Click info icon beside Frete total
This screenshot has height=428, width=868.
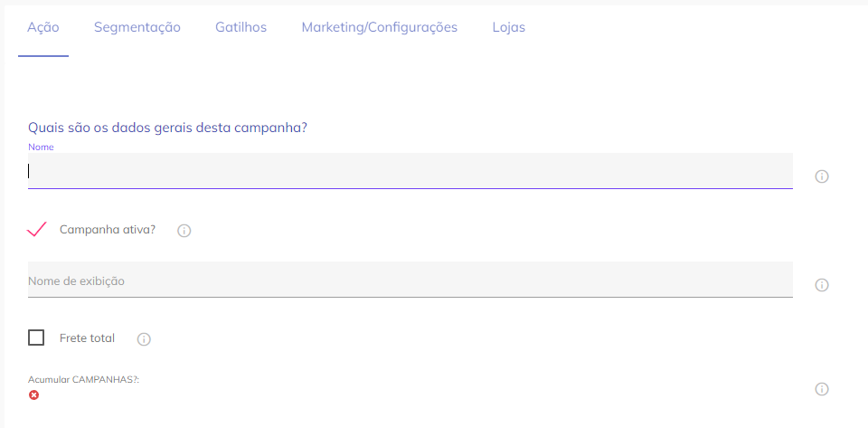144,339
